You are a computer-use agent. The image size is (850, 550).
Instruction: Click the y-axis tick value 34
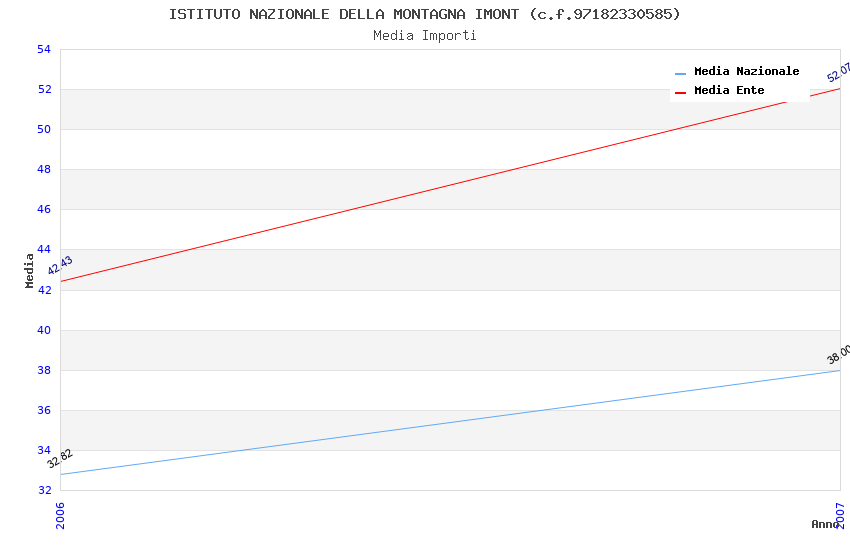tap(44, 451)
